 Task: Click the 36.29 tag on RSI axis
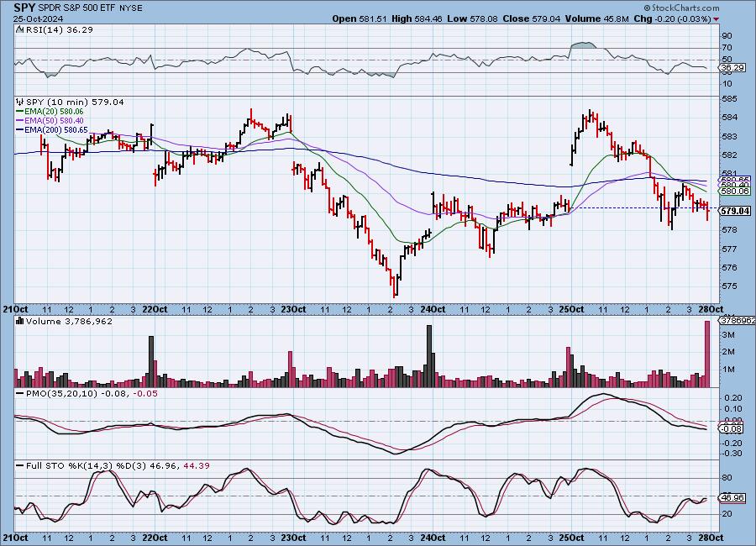click(733, 68)
